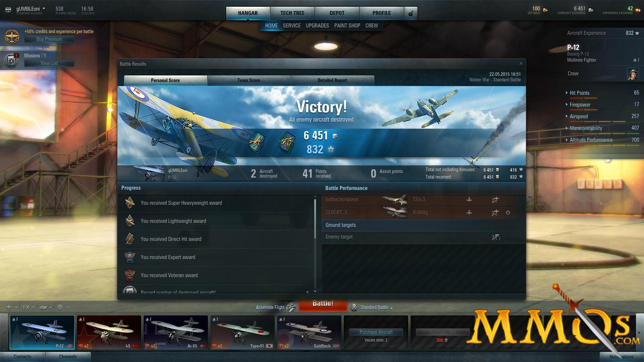The height and width of the screenshot is (362, 644).
Task: Select the P-12 aircraft in carousel
Action: [x=42, y=332]
